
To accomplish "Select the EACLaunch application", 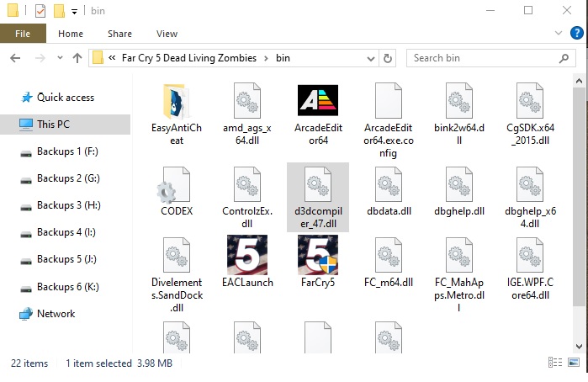I will coord(247,262).
